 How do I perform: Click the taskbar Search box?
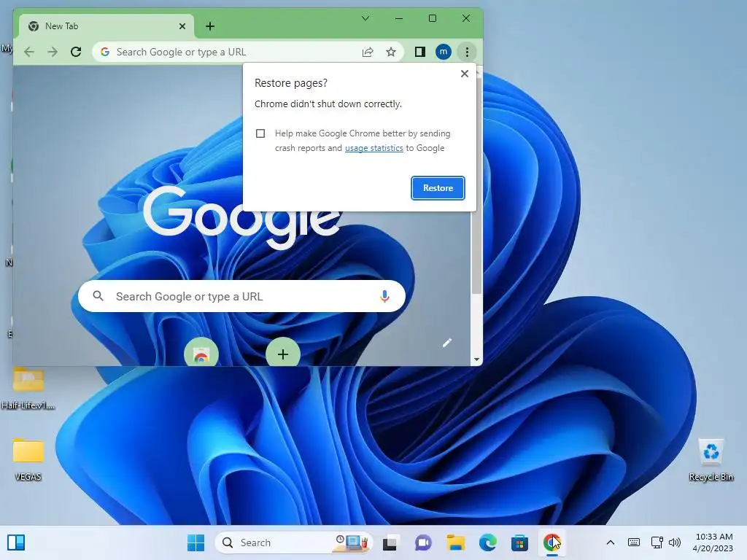point(294,542)
